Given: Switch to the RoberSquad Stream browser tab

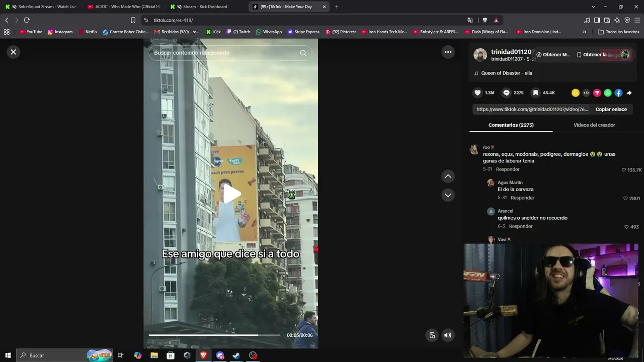Looking at the screenshot, I should coord(41,7).
